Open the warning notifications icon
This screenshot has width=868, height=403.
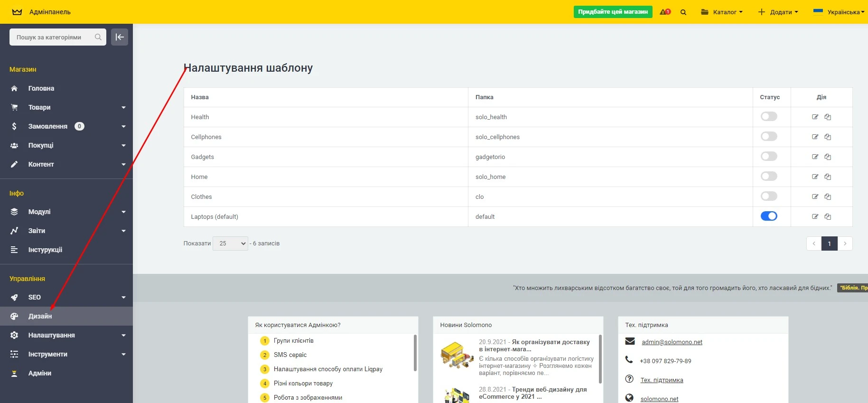click(x=665, y=12)
